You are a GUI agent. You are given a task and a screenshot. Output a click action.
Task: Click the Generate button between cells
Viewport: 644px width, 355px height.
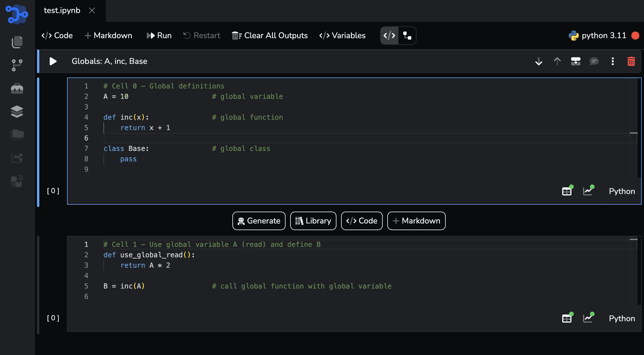click(259, 221)
